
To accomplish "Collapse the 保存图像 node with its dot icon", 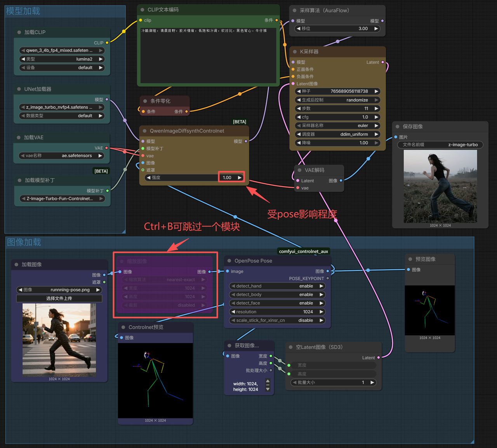I will coord(397,126).
